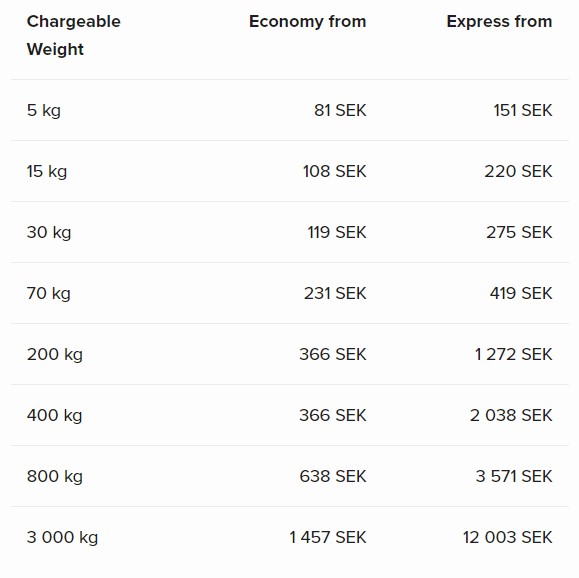Select the 151 SEK express price

[x=523, y=110]
